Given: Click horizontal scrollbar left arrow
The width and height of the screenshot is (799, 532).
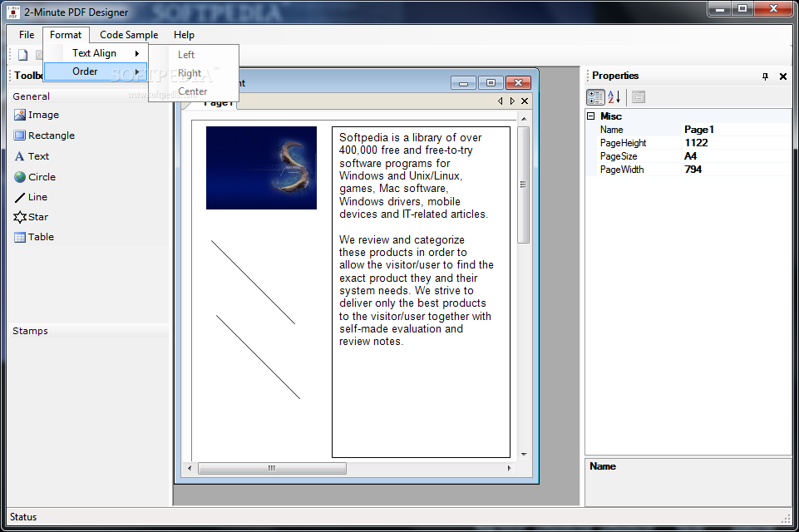Looking at the screenshot, I should (x=190, y=468).
